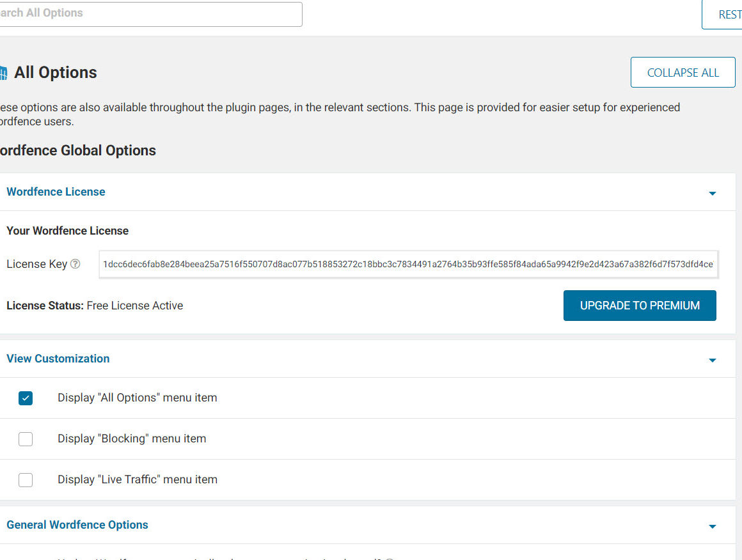Click the Wordfence License section title
Image resolution: width=742 pixels, height=560 pixels.
56,192
